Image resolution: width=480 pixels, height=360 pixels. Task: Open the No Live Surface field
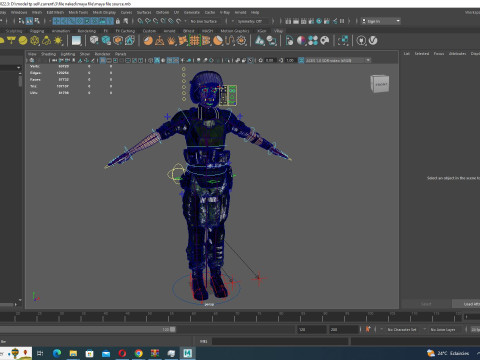click(204, 21)
